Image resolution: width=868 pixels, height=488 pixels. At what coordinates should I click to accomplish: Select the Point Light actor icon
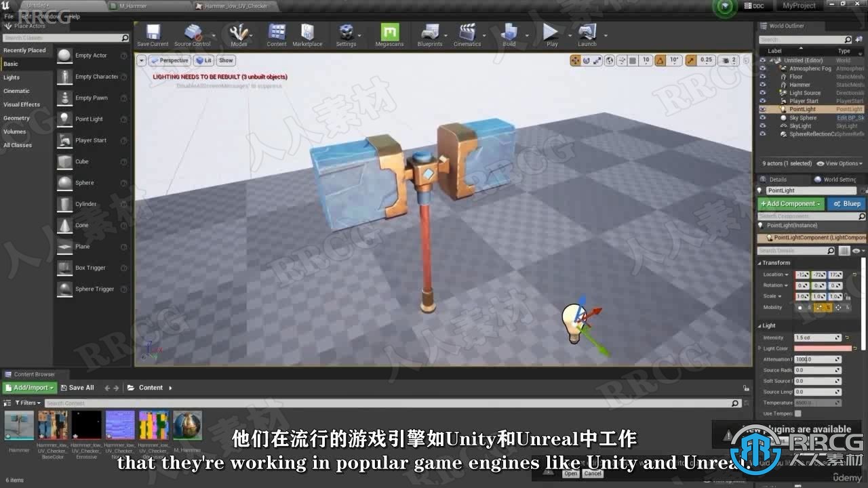pyautogui.click(x=64, y=119)
